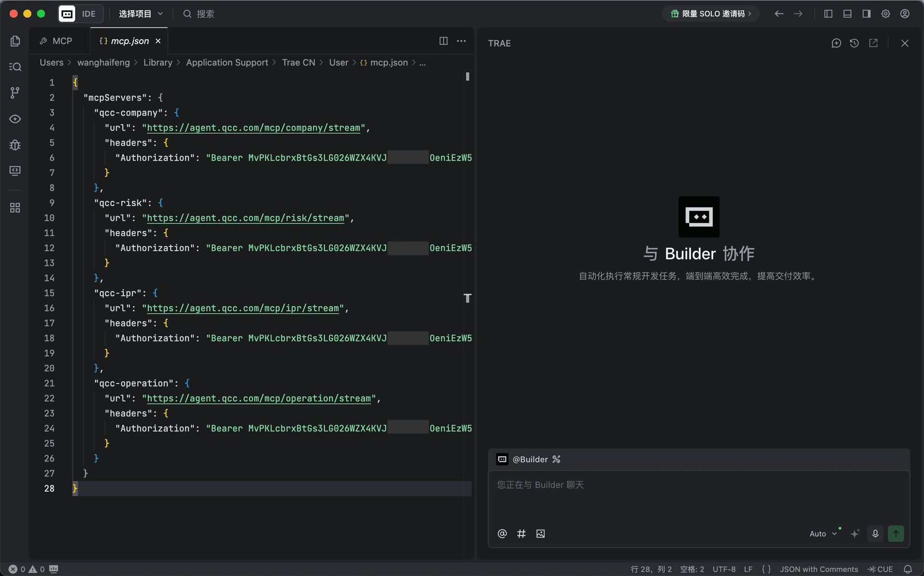Toggle the left primary sidebar layout
The height and width of the screenshot is (576, 924).
coord(828,14)
